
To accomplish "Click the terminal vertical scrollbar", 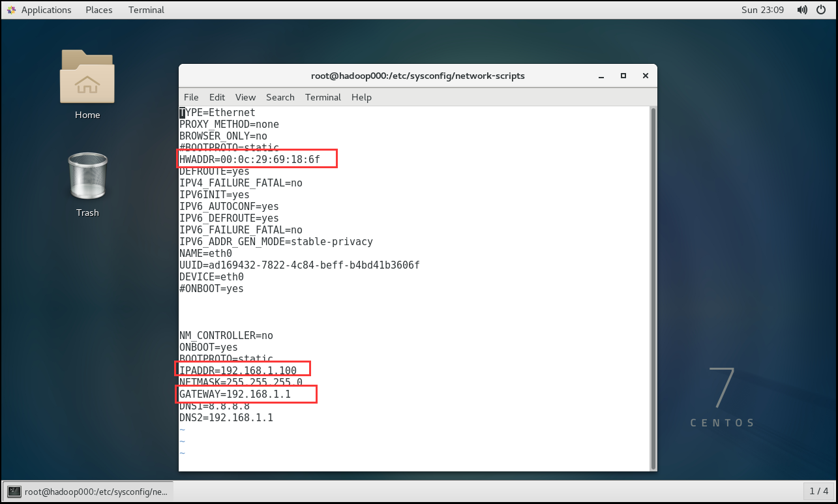I will [653, 288].
